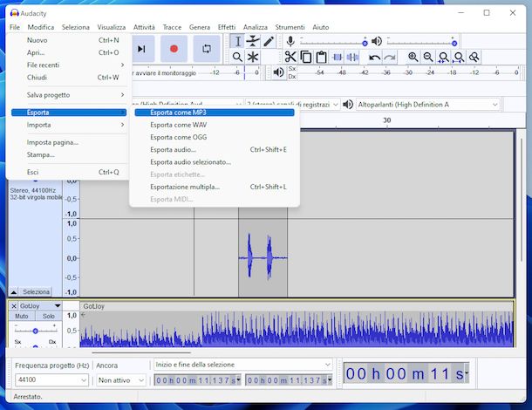Click the Copy icon
This screenshot has width=532, height=410.
[306, 57]
